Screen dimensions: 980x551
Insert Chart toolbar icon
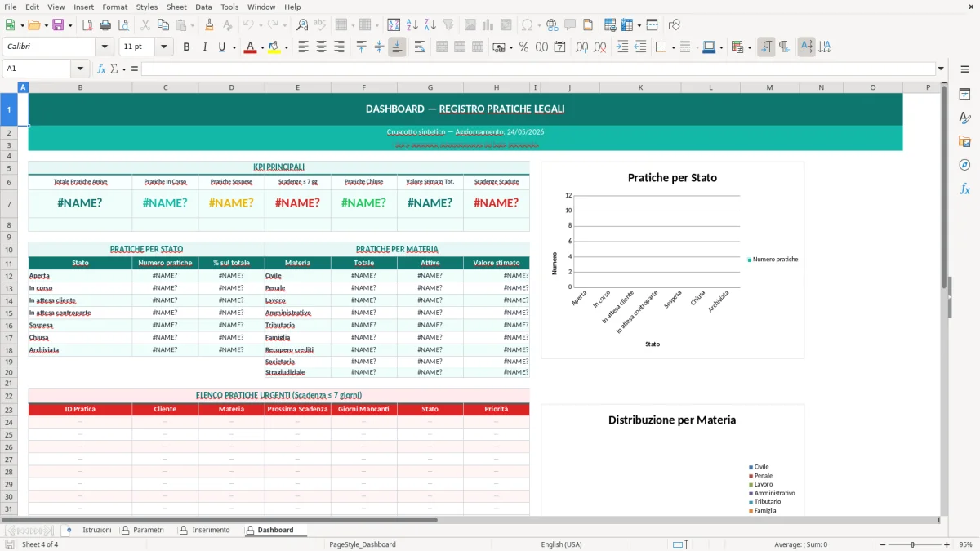click(x=488, y=25)
